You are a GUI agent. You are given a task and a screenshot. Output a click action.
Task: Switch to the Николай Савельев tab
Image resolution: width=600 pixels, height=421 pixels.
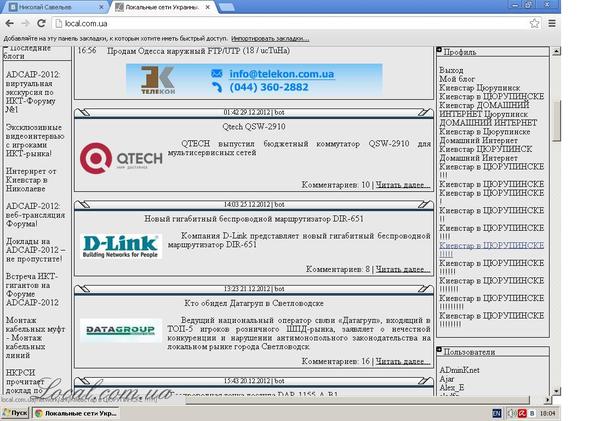coord(48,6)
